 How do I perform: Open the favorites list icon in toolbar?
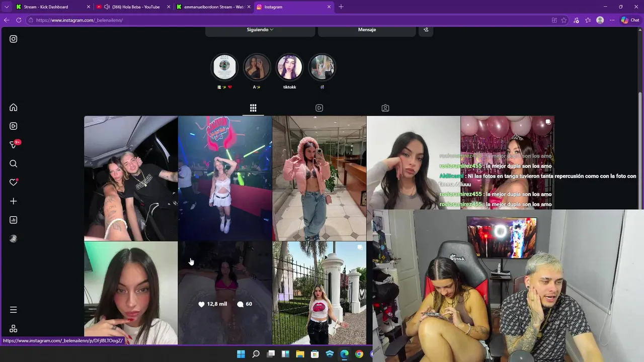coord(588,20)
